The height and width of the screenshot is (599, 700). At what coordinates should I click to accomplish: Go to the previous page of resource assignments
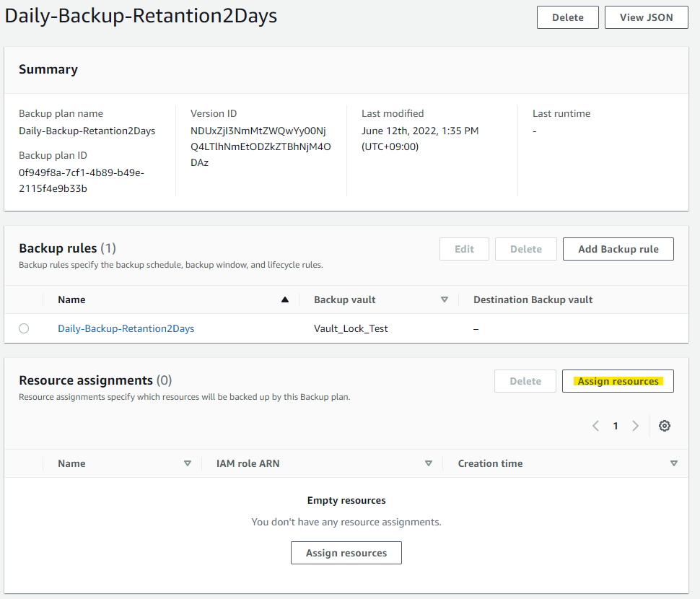[595, 426]
